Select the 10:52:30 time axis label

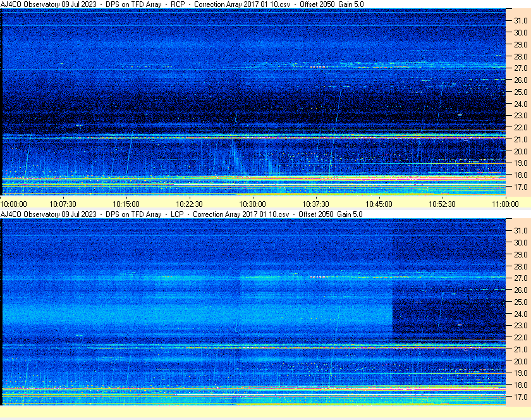(x=442, y=204)
